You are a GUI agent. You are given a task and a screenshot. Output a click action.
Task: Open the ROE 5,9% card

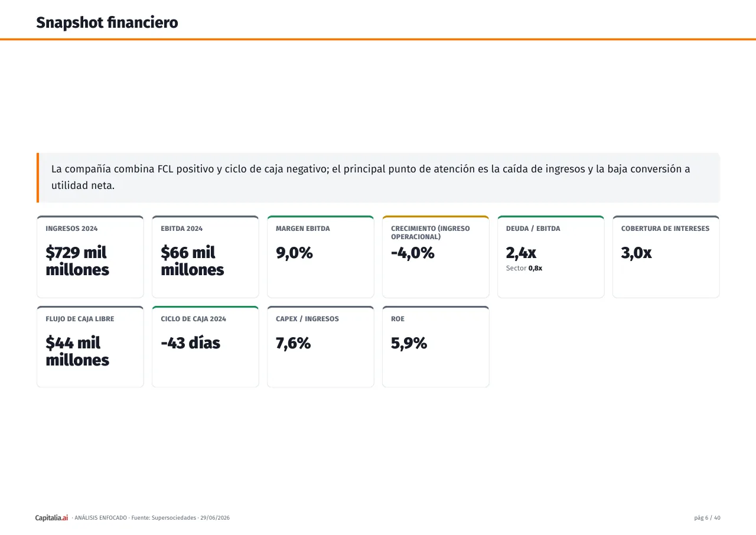pyautogui.click(x=436, y=347)
